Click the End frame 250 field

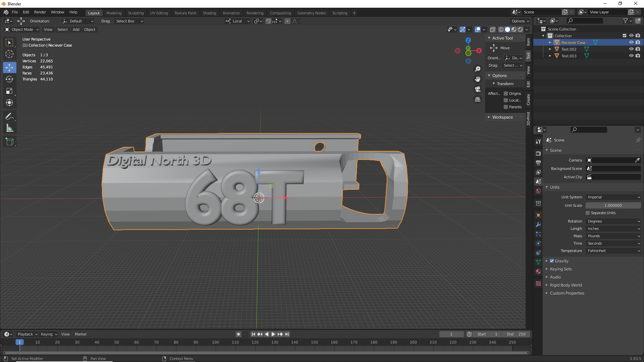click(517, 334)
